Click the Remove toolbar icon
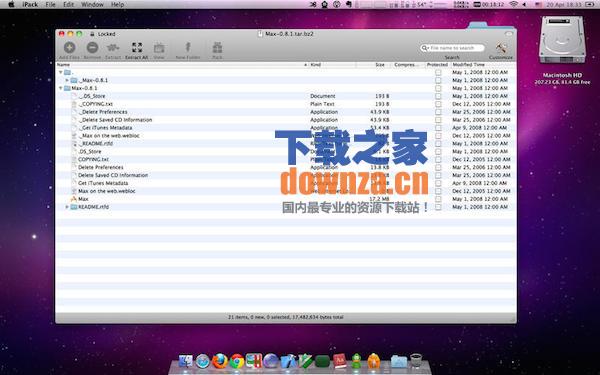Screen dimensions: 600x375 [x=92, y=48]
